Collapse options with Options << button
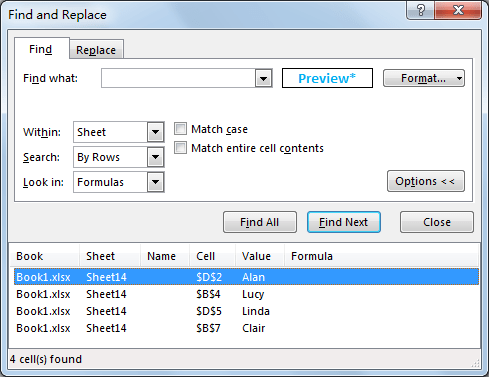 point(426,181)
